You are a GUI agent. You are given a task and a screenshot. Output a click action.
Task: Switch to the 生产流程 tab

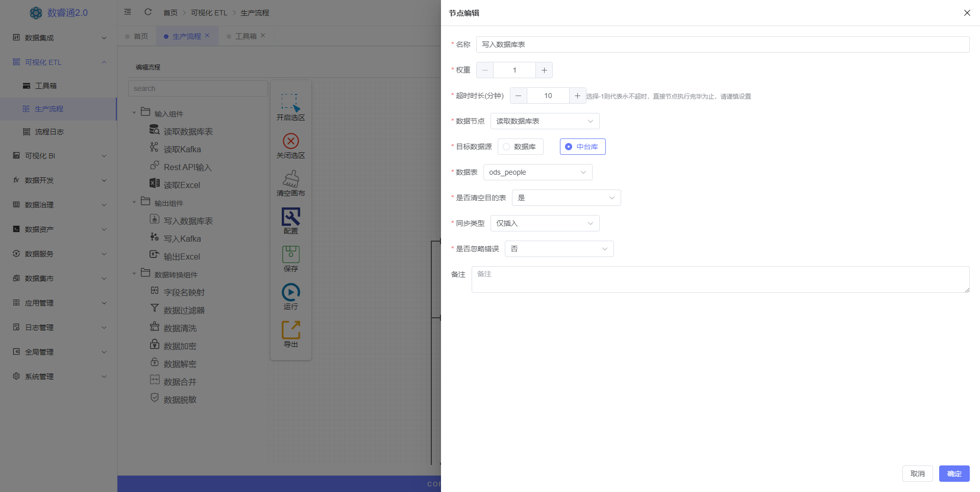click(x=186, y=36)
